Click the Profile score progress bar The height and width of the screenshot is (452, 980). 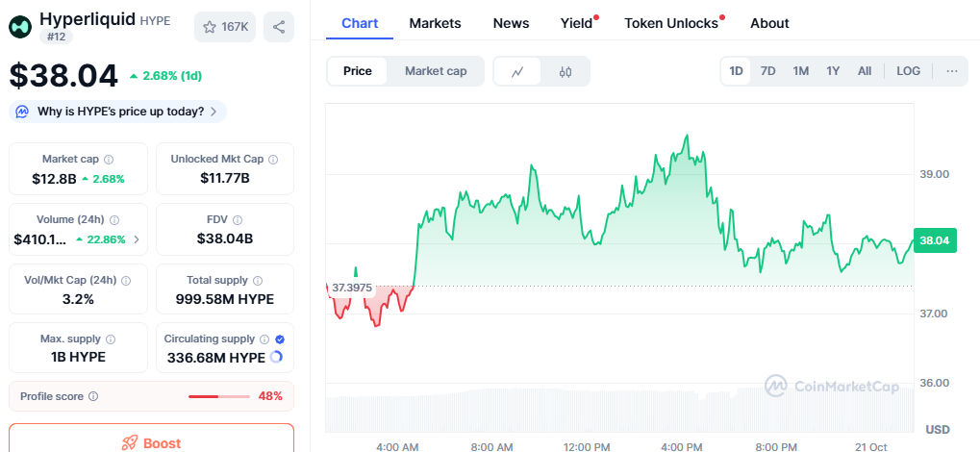click(x=217, y=396)
